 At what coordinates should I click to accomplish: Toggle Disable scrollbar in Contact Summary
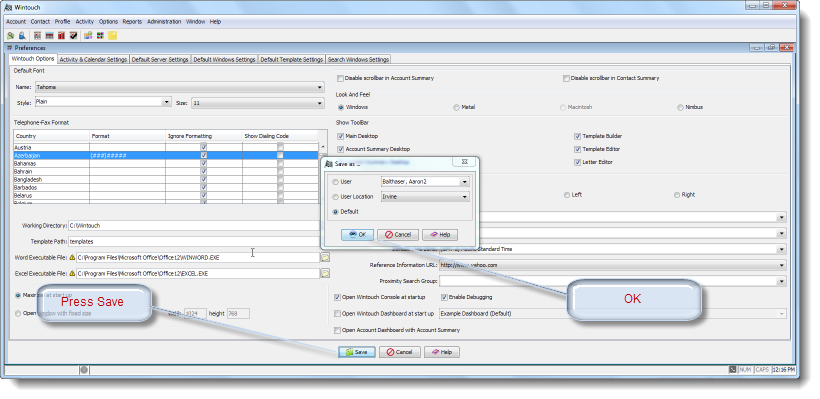click(566, 78)
